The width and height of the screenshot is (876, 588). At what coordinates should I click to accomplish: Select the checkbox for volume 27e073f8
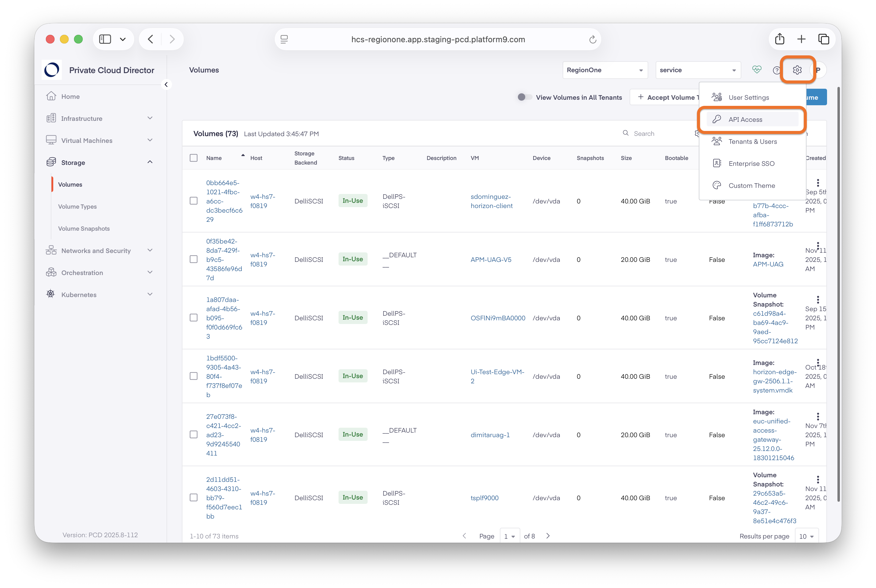pyautogui.click(x=193, y=435)
